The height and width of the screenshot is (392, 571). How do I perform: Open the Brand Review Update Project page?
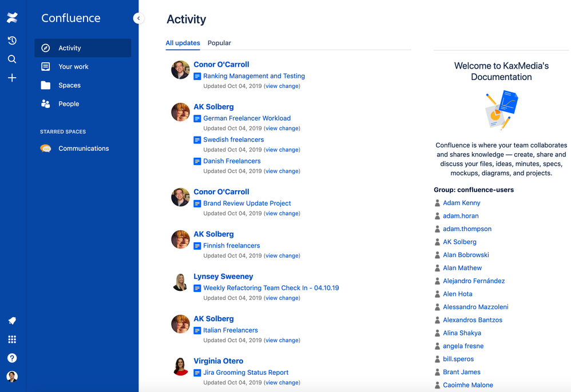pyautogui.click(x=247, y=203)
